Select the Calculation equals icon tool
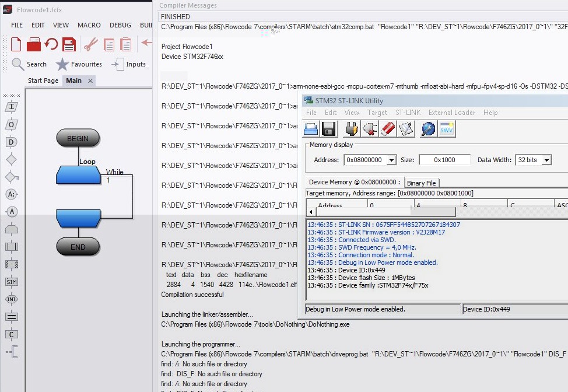Screen dimensions: 568x392 coord(12,317)
